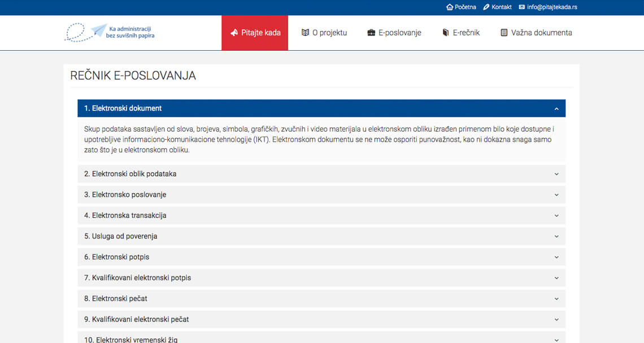Screen dimensions: 644x343
Task: Expand Kvalifikovani elektronski pečat entry
Action: [321, 319]
